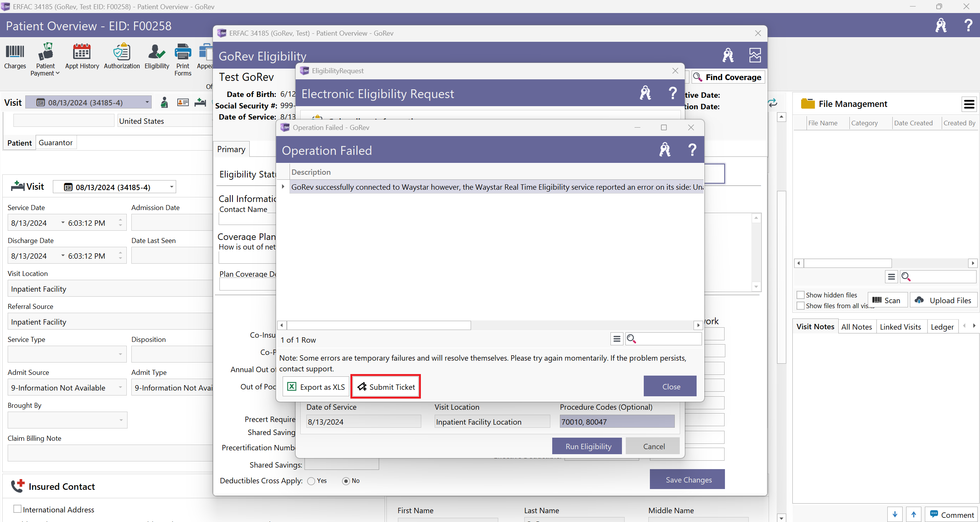Viewport: 980px width, 522px height.
Task: Click help icon in Electronic Eligibility Request header
Action: tap(672, 93)
